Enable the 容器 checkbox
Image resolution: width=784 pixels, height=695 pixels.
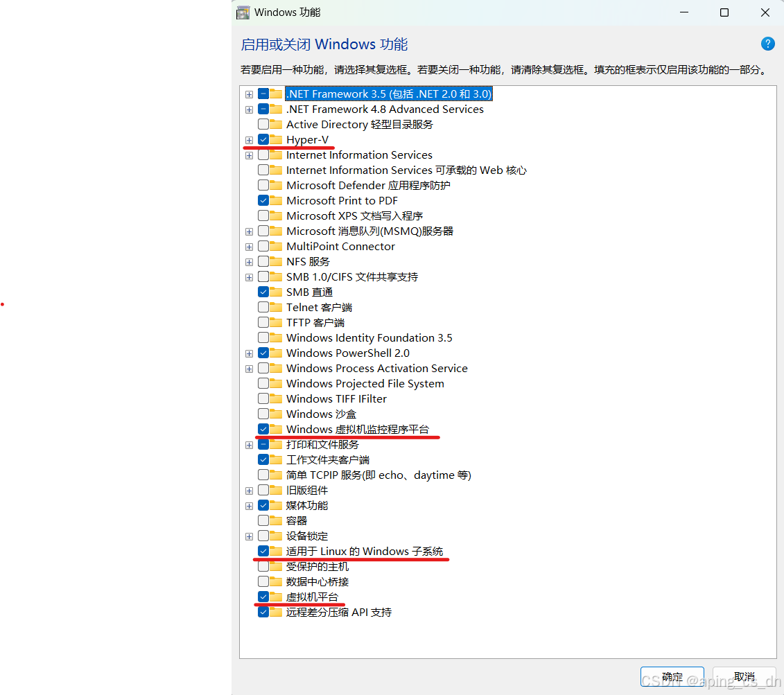pos(263,520)
